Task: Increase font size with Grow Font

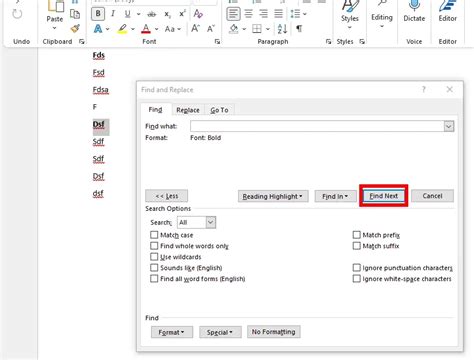Action: (x=195, y=29)
